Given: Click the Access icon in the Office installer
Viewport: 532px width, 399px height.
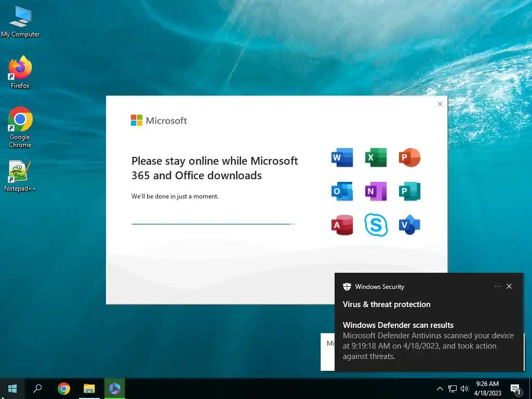Looking at the screenshot, I should click(x=342, y=224).
